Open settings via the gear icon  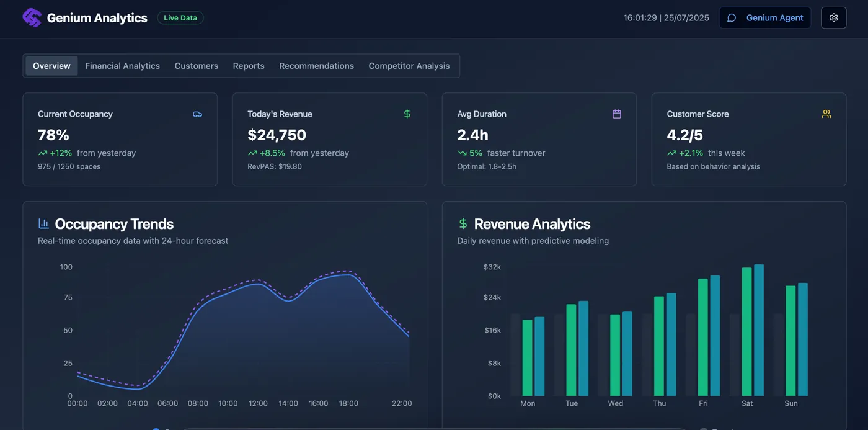point(834,18)
